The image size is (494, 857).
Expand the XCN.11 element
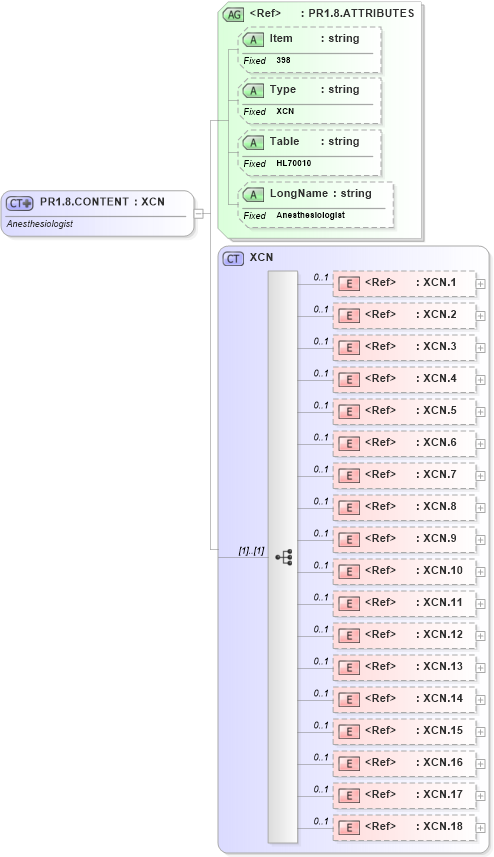click(480, 604)
